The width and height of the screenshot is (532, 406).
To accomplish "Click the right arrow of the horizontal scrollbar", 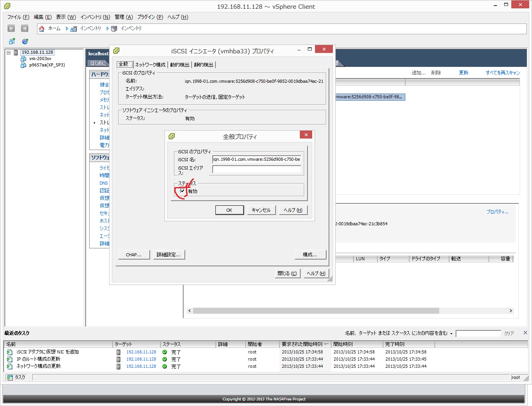I will 510,311.
